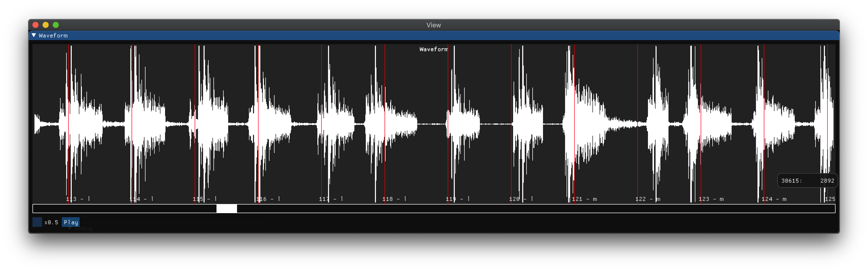
Task: Close the View window with red button
Action: pyautogui.click(x=35, y=25)
